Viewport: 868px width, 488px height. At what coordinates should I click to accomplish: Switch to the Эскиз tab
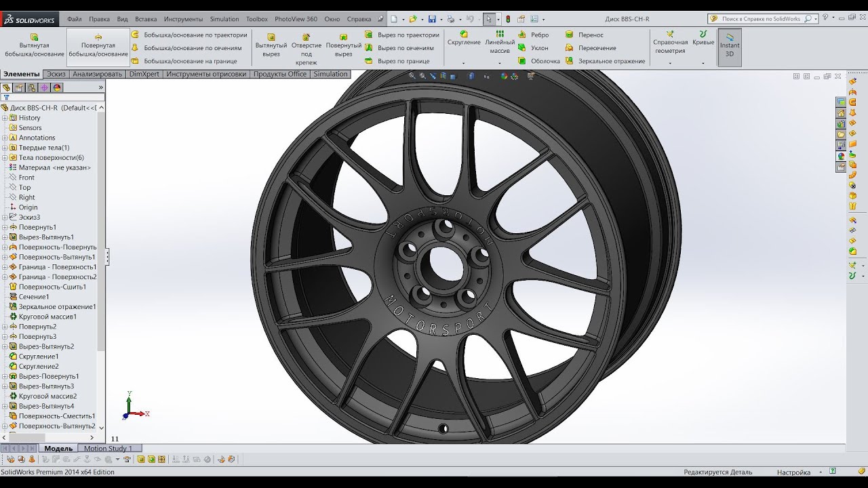pos(56,74)
